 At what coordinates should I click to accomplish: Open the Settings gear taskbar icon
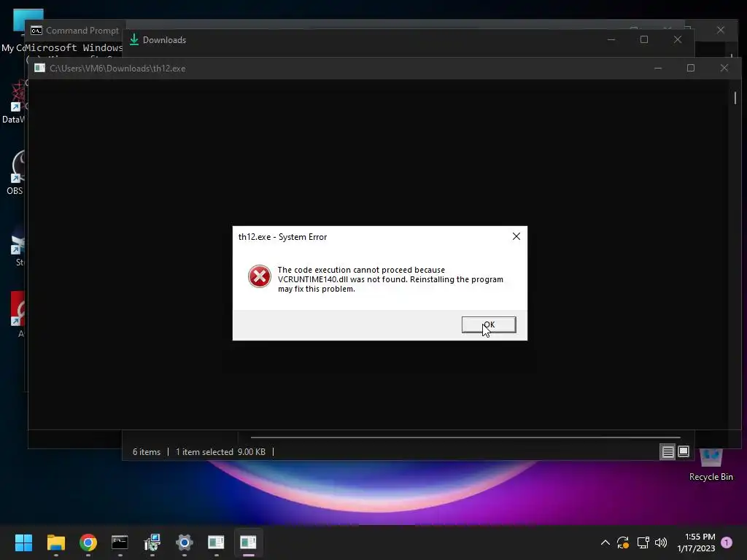[x=185, y=542]
